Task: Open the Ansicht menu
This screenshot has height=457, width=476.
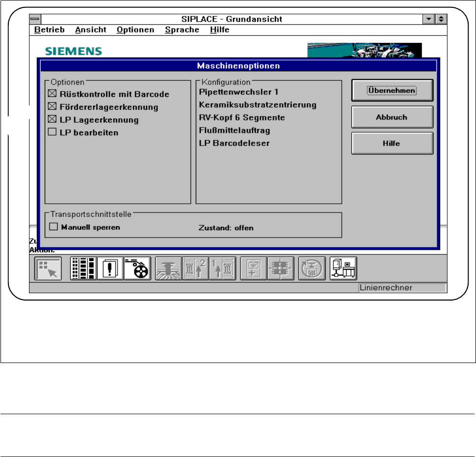Action: coord(90,30)
